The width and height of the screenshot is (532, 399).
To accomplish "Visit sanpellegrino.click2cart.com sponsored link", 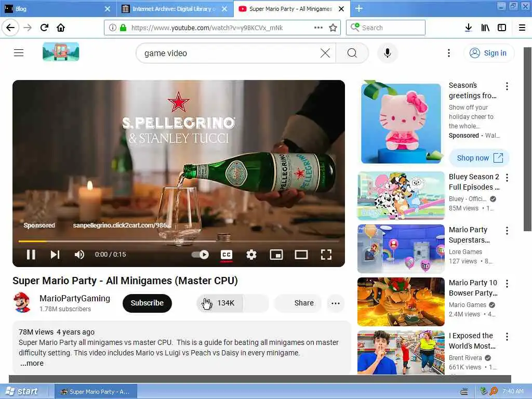I will coord(122,225).
